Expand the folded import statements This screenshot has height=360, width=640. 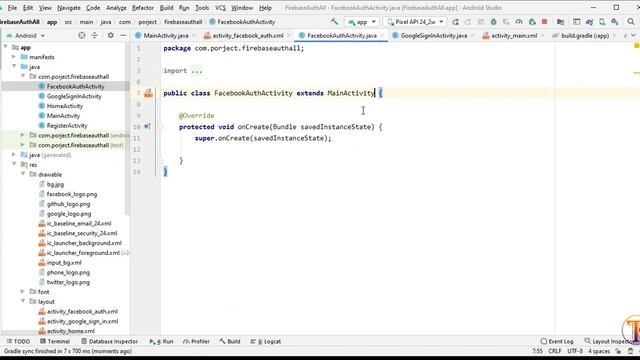tap(196, 71)
